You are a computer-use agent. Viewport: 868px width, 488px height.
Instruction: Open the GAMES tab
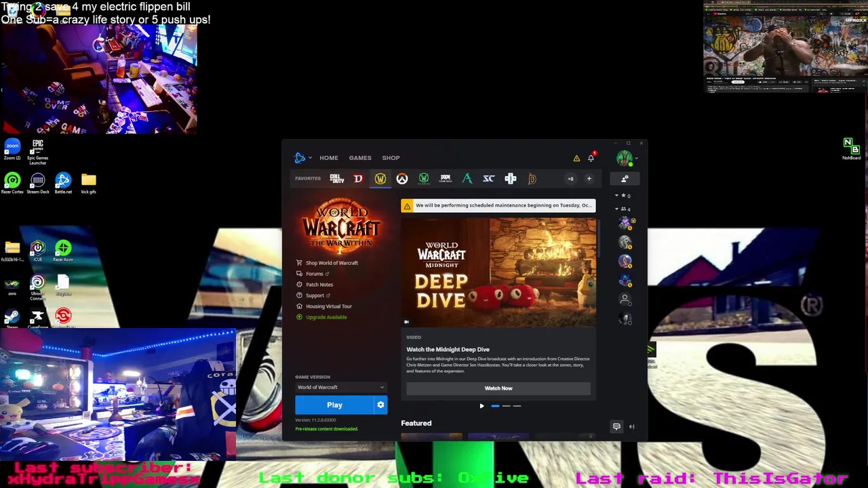click(x=360, y=158)
